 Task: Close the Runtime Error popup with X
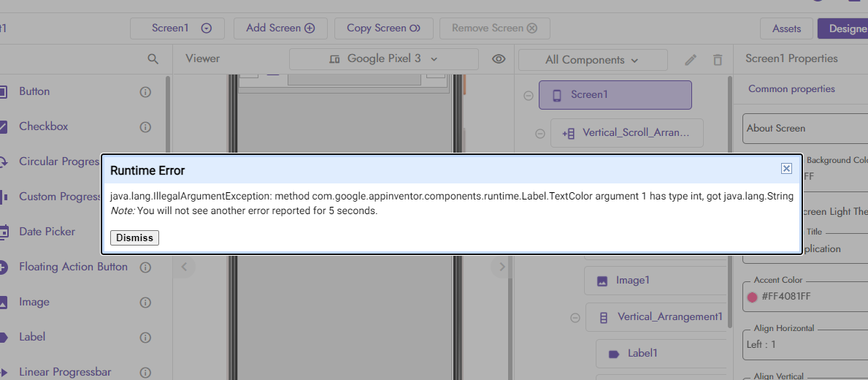tap(786, 168)
